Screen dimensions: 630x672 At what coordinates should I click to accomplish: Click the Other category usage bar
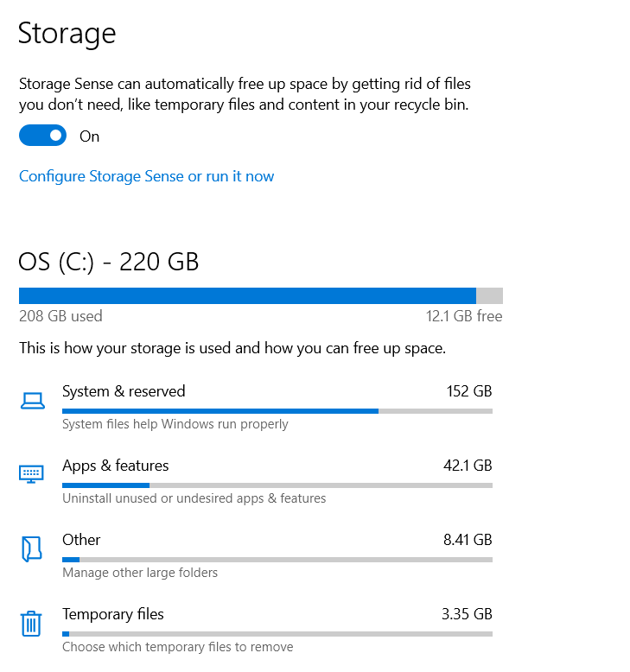click(x=277, y=560)
